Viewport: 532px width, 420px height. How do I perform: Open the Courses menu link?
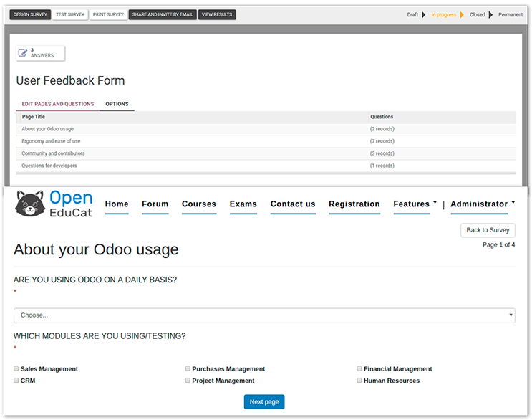[x=199, y=204]
